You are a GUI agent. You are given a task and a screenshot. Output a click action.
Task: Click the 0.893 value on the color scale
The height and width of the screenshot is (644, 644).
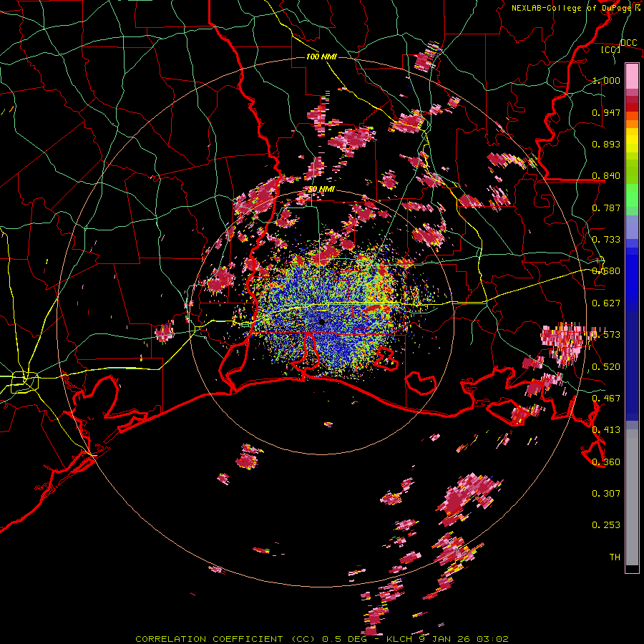coord(606,144)
